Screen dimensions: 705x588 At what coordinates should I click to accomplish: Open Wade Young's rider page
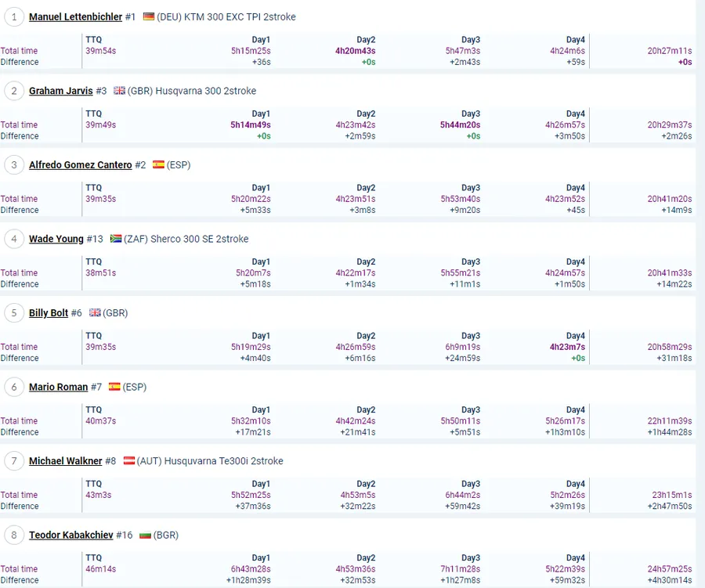56,239
